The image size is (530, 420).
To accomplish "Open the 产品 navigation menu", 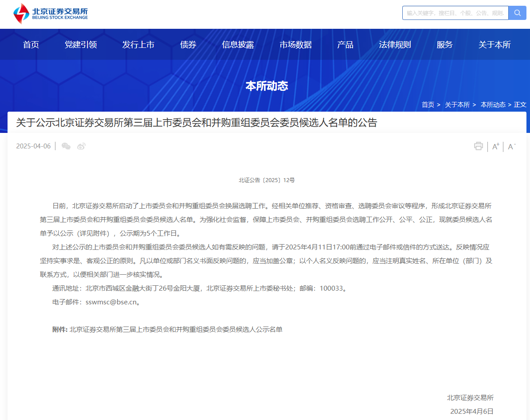I will pyautogui.click(x=345, y=45).
